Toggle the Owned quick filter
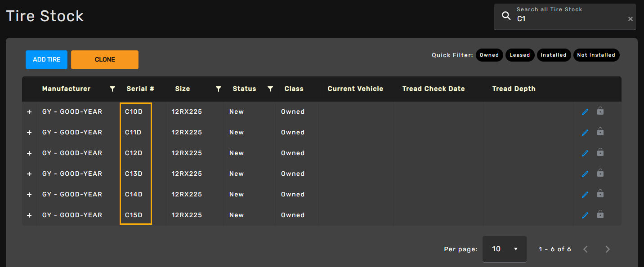 [x=489, y=55]
